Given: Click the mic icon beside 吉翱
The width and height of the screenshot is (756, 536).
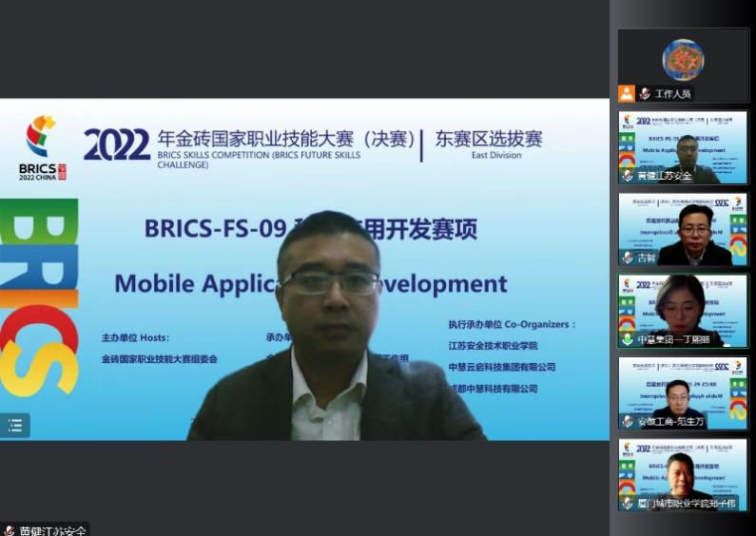Looking at the screenshot, I should point(628,258).
